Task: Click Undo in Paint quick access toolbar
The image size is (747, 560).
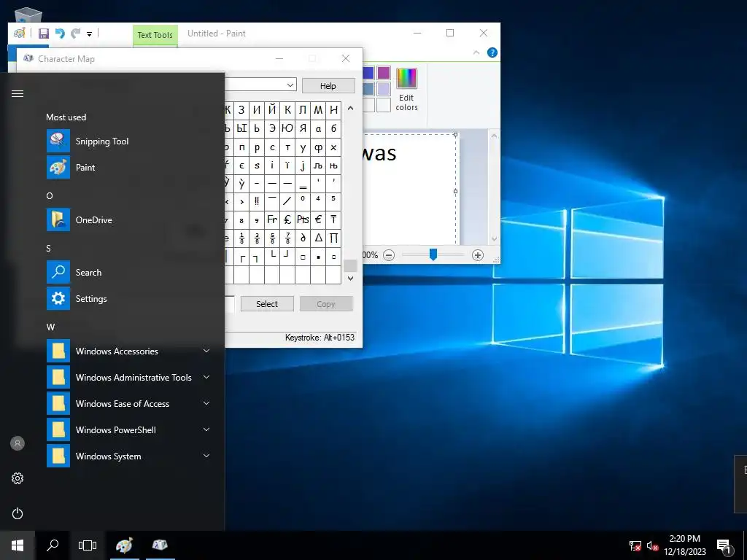Action: tap(60, 34)
